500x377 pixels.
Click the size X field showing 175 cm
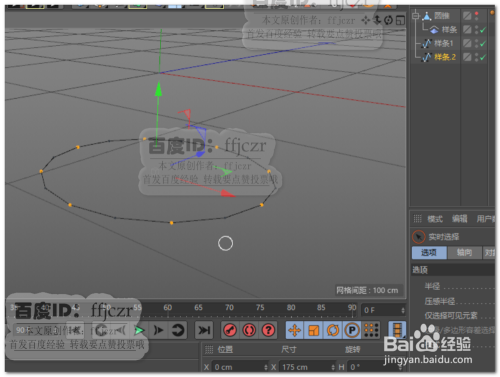tap(307, 367)
